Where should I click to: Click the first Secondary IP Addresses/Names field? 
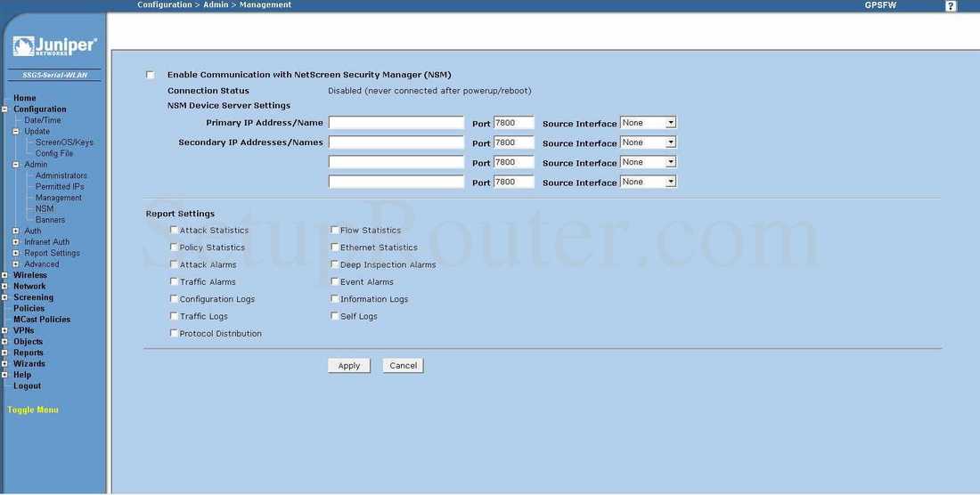[x=396, y=143]
